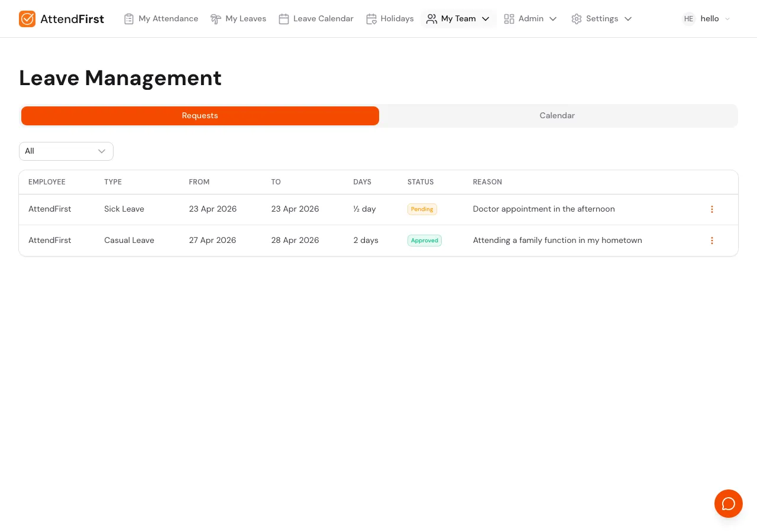Click the My Team people icon
Viewport: 757px width, 532px height.
point(432,18)
